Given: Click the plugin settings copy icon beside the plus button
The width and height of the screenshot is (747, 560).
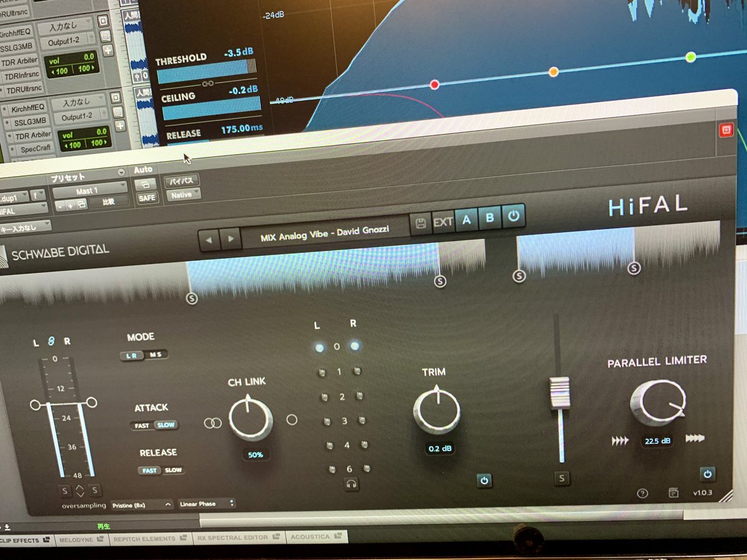Looking at the screenshot, I should click(81, 205).
